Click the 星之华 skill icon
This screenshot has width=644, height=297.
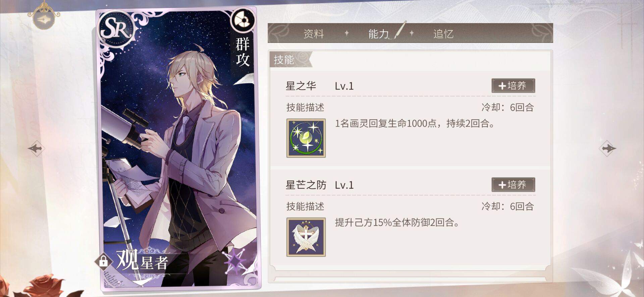click(x=306, y=138)
